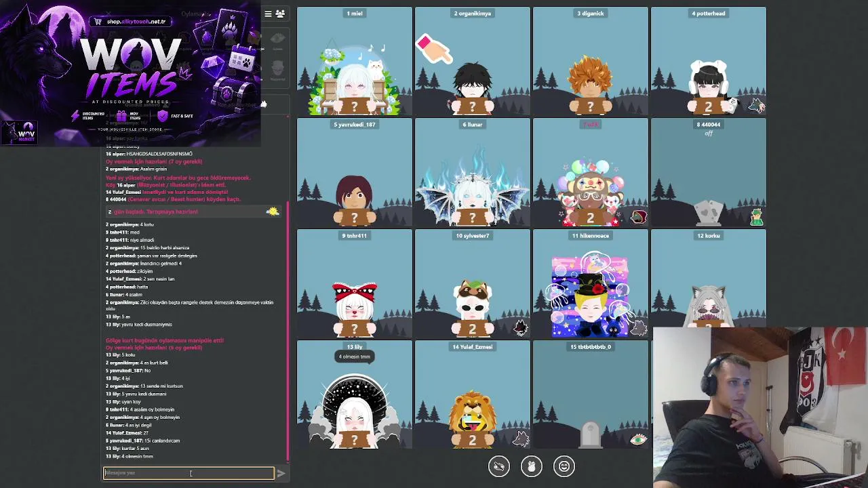Click the werewolf role icon on sylvester7's card
Image resolution: width=868 pixels, height=488 pixels.
520,328
